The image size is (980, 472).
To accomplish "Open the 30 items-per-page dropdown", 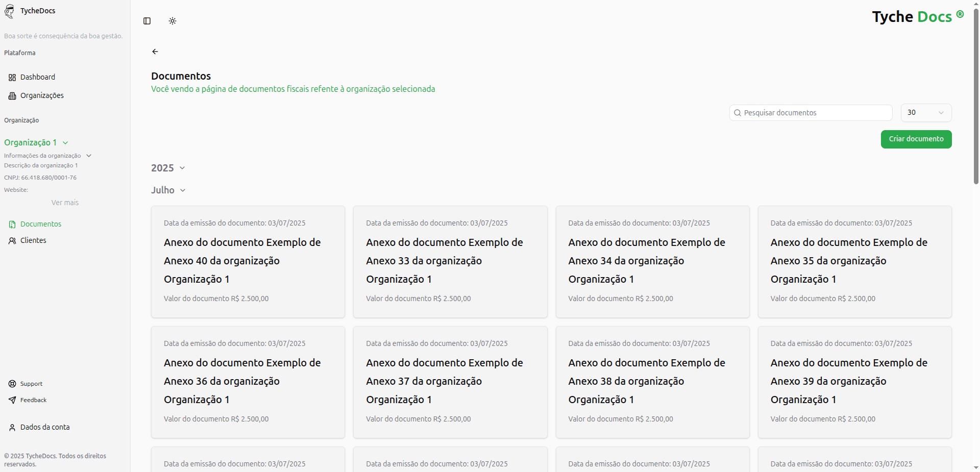I will pyautogui.click(x=925, y=113).
